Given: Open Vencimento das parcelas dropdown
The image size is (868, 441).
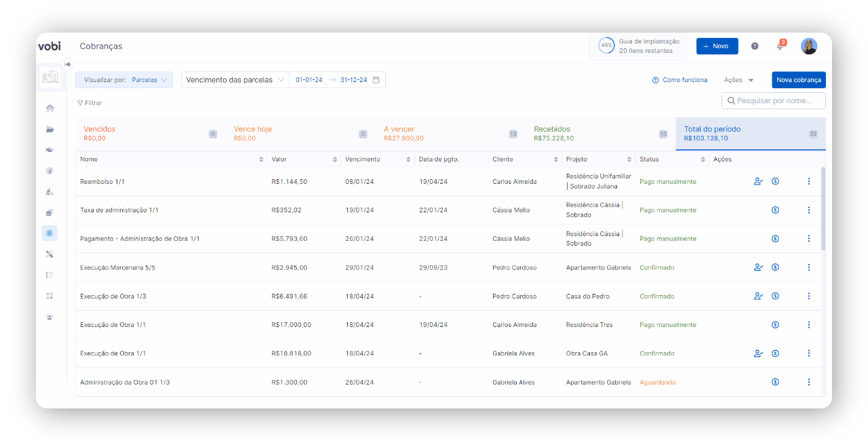Looking at the screenshot, I should pyautogui.click(x=235, y=80).
